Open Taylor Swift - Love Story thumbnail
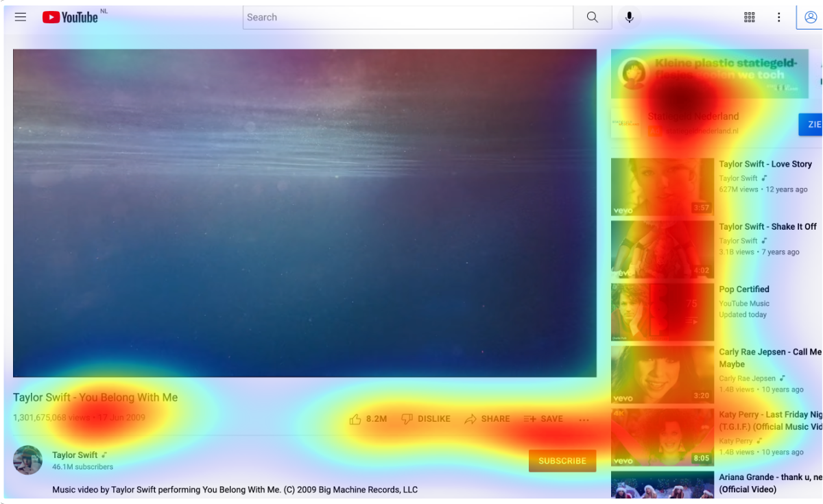 pos(663,187)
